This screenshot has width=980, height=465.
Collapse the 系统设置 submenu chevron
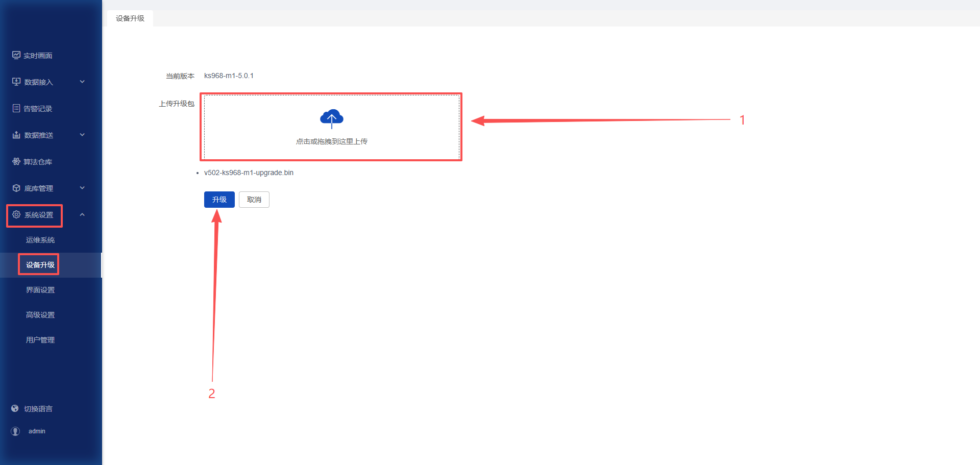point(82,214)
